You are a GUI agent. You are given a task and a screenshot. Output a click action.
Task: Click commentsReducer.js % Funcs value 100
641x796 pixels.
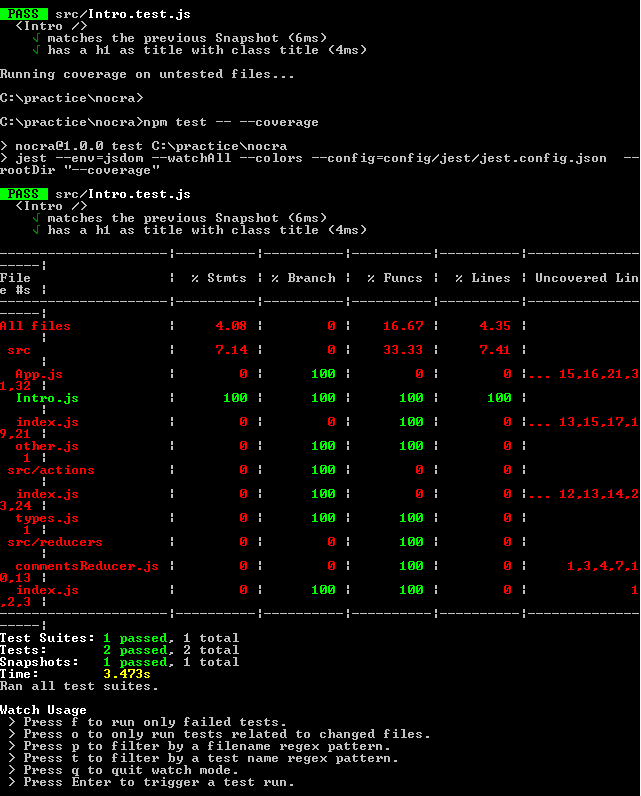pyautogui.click(x=411, y=566)
